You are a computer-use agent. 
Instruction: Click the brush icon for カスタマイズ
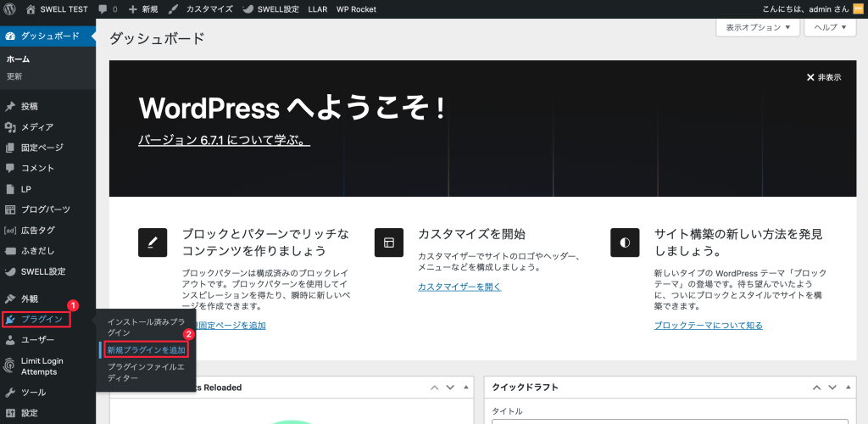click(x=173, y=9)
